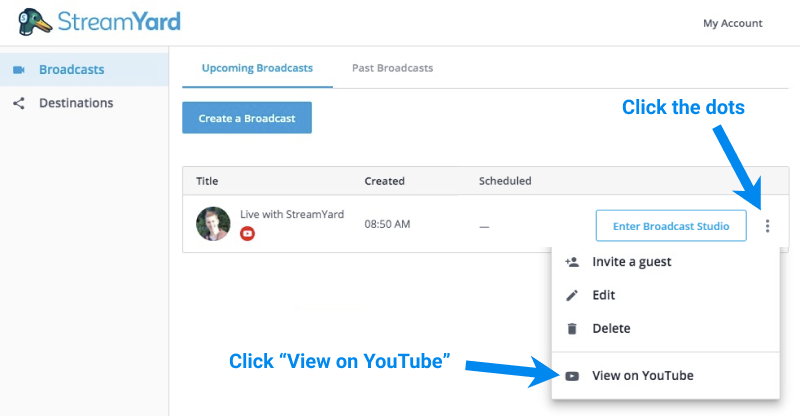The height and width of the screenshot is (416, 809).
Task: Choose Delete in the broadcast menu
Action: (x=665, y=329)
